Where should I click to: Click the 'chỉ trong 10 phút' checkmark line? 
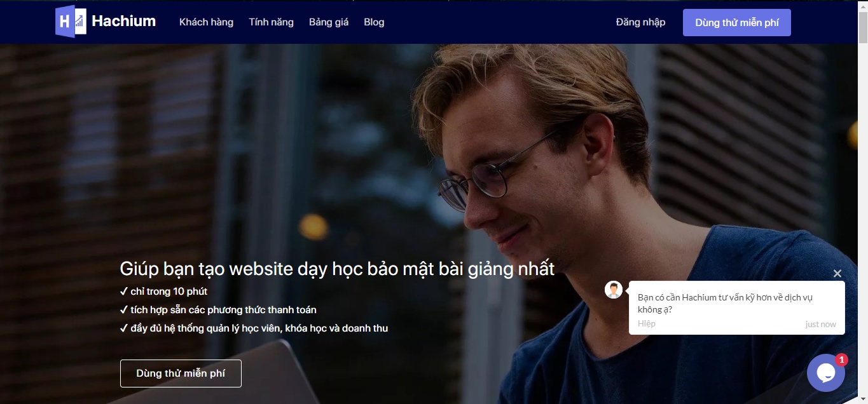[x=163, y=292]
